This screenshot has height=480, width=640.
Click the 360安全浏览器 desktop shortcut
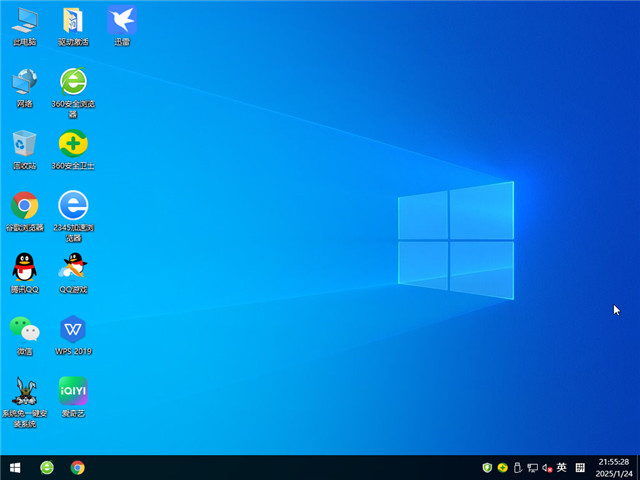[x=73, y=82]
